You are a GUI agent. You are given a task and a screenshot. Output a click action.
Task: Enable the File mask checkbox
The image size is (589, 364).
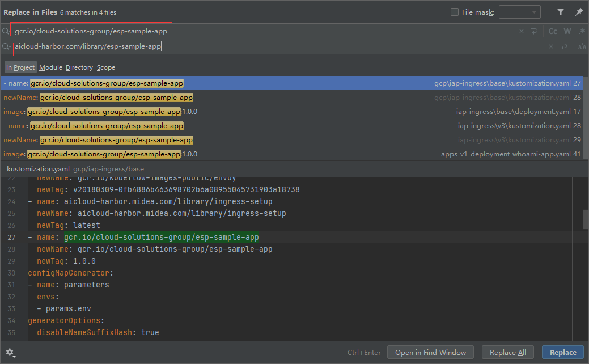[x=455, y=12]
